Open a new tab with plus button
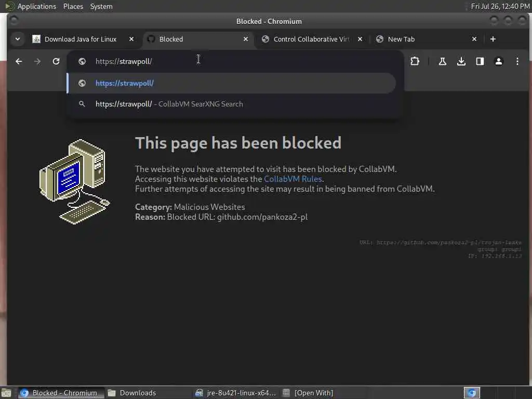Viewport: 532px width, 399px height. coord(493,39)
